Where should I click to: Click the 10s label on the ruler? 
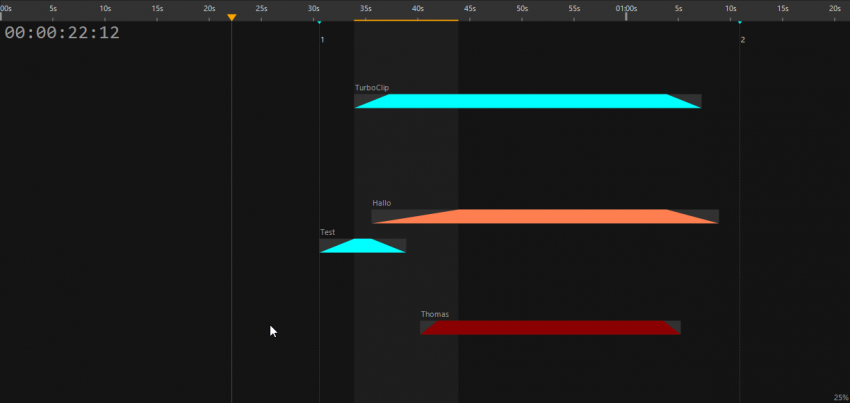click(x=105, y=8)
